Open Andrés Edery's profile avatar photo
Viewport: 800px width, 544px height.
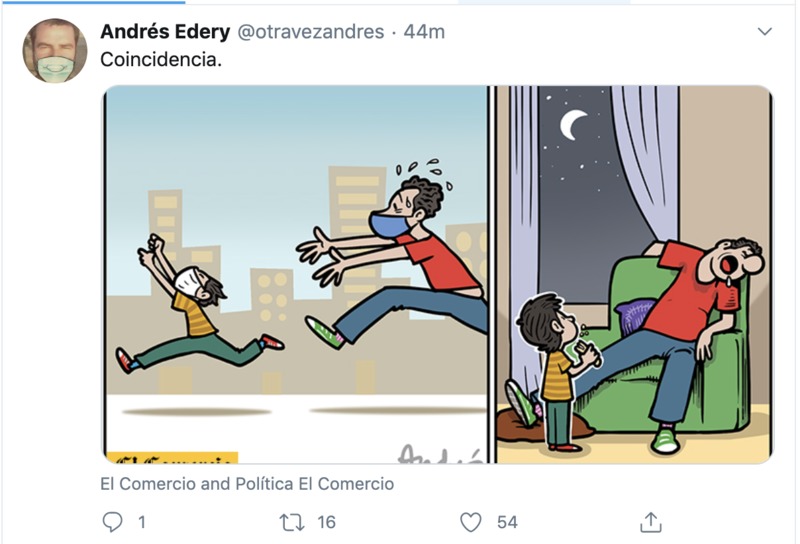(x=55, y=51)
